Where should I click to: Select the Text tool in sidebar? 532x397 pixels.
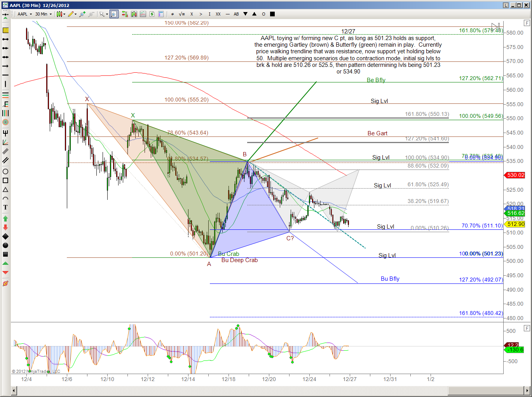click(5, 207)
